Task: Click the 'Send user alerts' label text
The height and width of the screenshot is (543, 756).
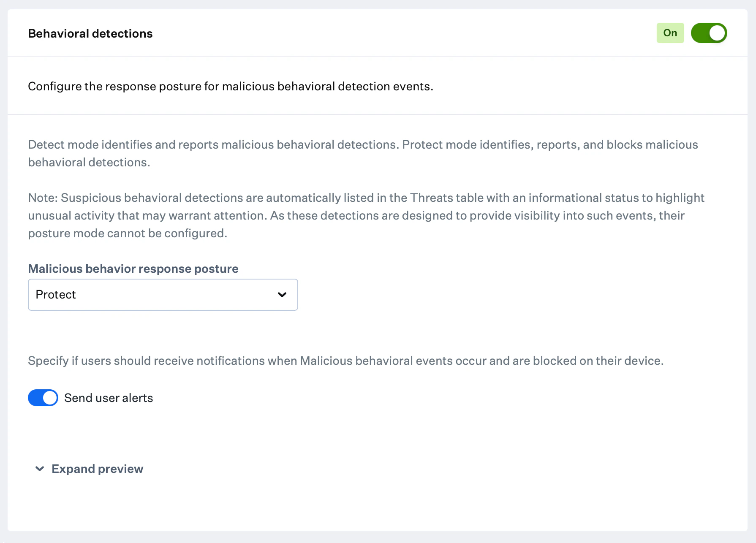Action: (108, 397)
